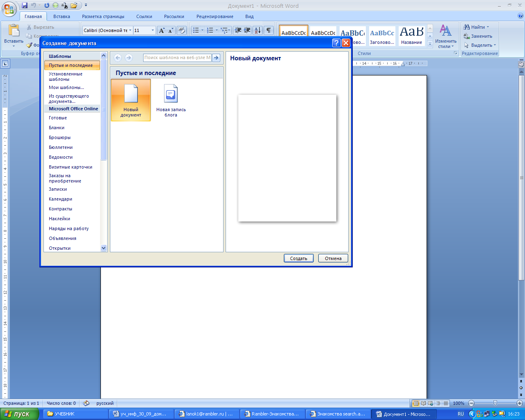Click the Paste (Вставить) clipboard icon
Screen dimensions: 525x420
pos(14,31)
